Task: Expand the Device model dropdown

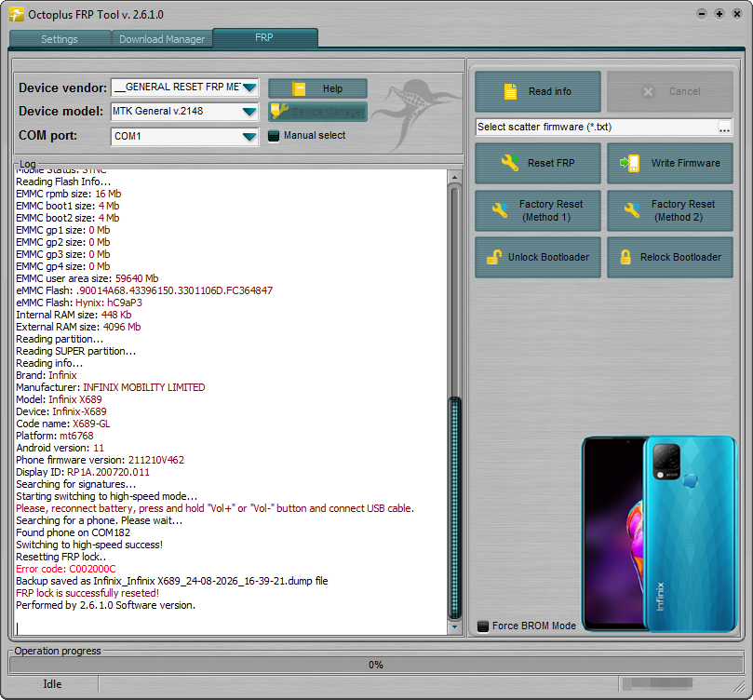Action: [x=249, y=112]
